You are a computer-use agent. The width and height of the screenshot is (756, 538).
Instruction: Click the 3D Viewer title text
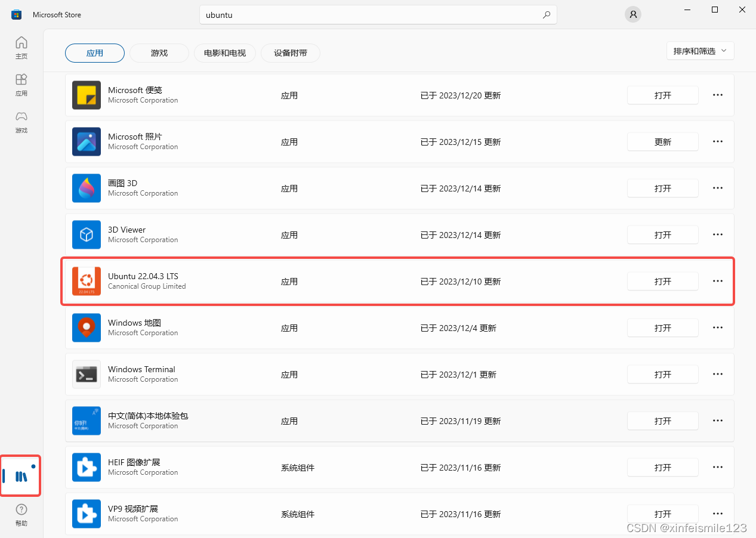click(x=126, y=230)
